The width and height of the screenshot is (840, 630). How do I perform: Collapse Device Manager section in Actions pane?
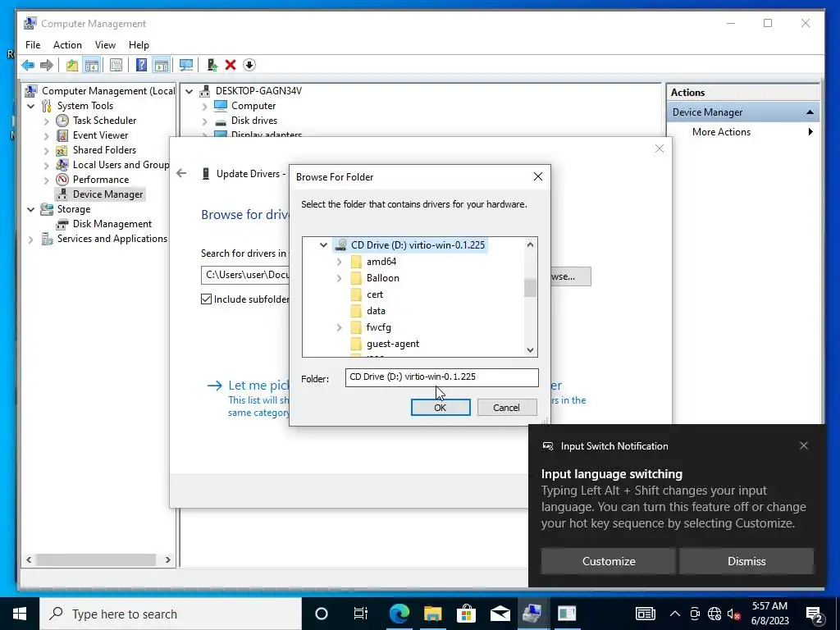[810, 112]
